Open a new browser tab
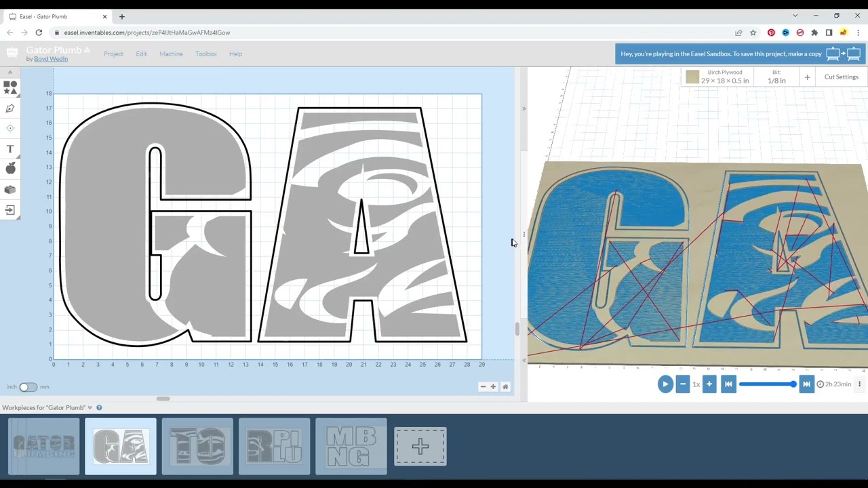The height and width of the screenshot is (488, 868). pyautogui.click(x=122, y=16)
